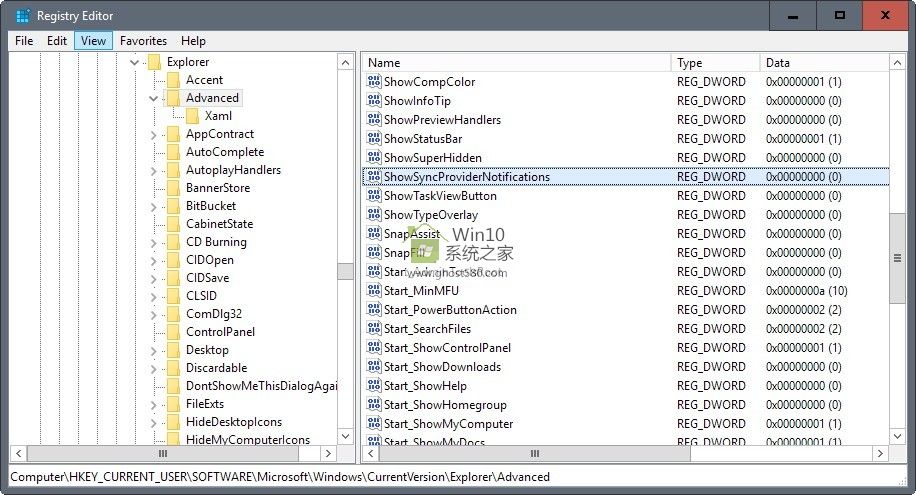Click the DWORD icon beside Start_PowerButtonAction
Screen dimensions: 916x495
pos(374,309)
